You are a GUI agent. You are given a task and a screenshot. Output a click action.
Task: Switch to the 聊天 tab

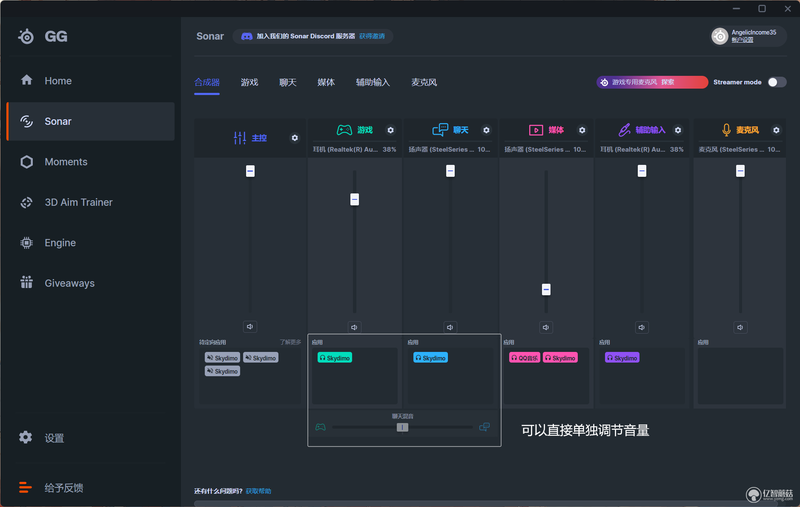pyautogui.click(x=288, y=83)
